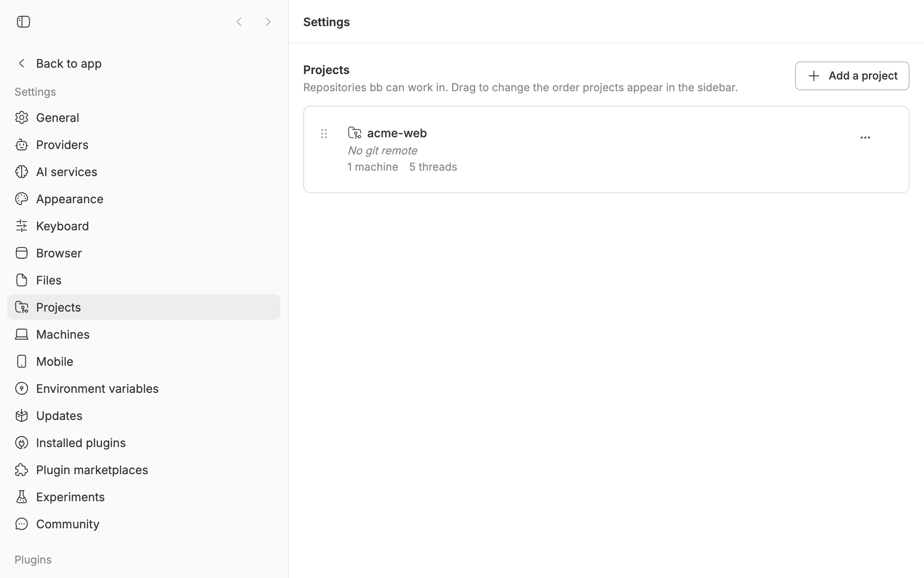Click the acme-web drag handle
Viewport: 924px width, 578px height.
coord(324,133)
